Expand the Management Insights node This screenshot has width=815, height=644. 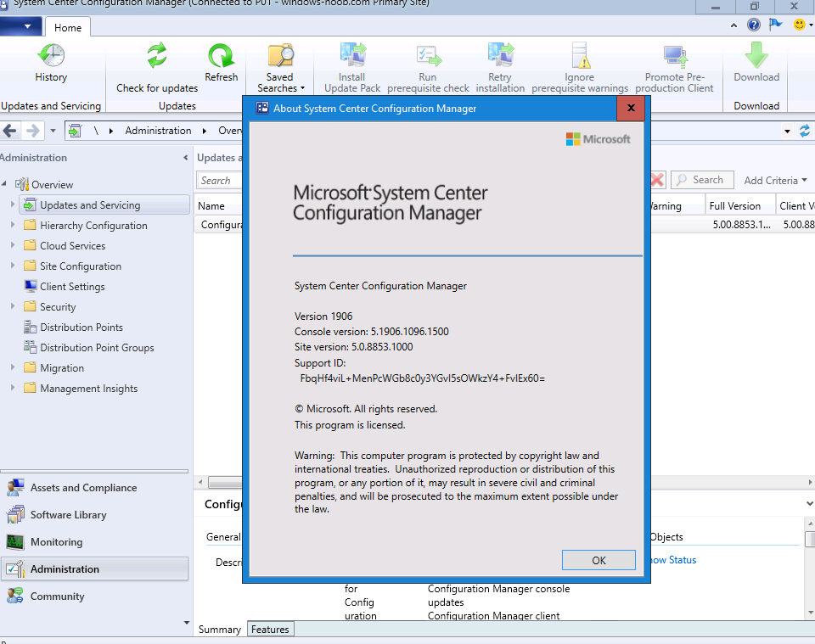pos(13,388)
